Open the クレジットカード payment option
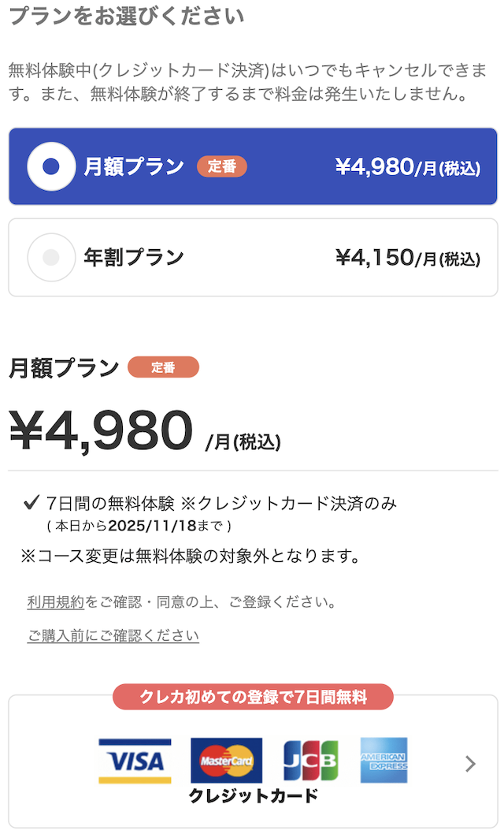Image resolution: width=504 pixels, height=834 pixels. (253, 795)
